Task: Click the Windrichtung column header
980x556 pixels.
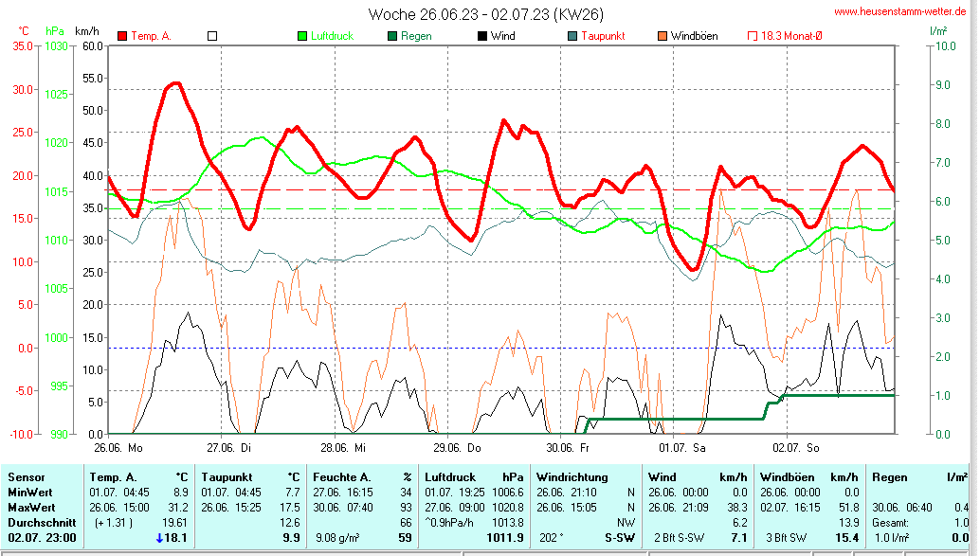Action: point(571,477)
